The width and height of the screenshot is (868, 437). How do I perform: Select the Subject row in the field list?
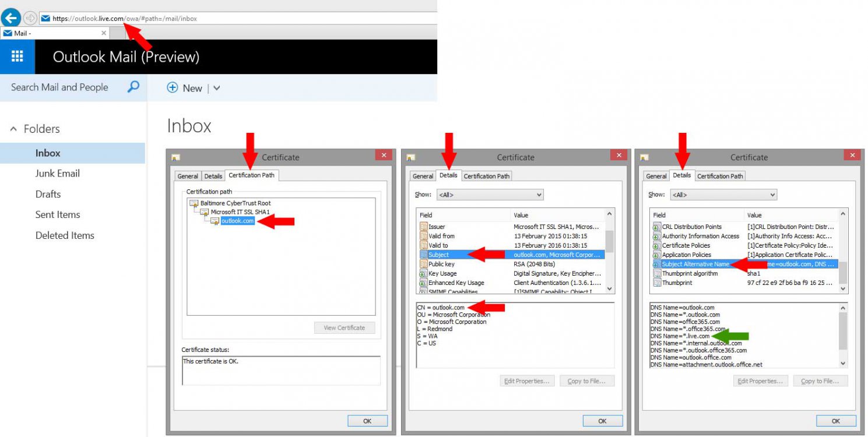tap(511, 255)
